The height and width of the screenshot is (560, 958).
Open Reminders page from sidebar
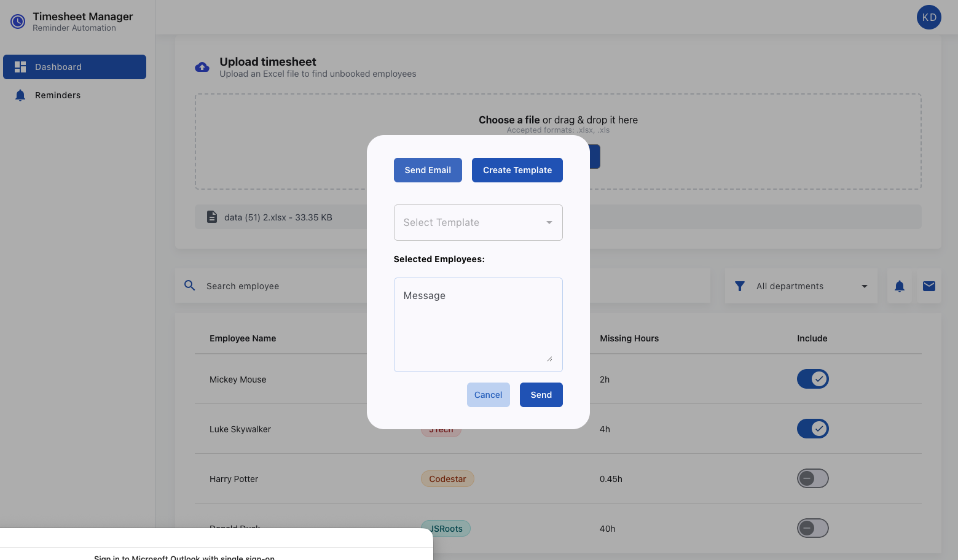click(58, 95)
